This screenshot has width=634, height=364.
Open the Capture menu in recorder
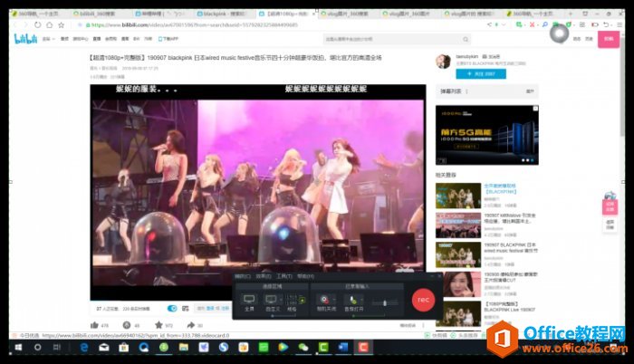click(x=242, y=275)
